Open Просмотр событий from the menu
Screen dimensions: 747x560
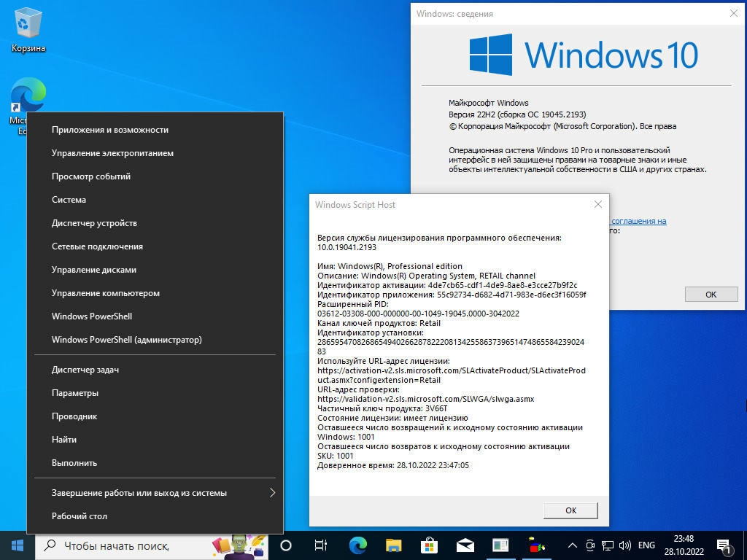pyautogui.click(x=155, y=176)
